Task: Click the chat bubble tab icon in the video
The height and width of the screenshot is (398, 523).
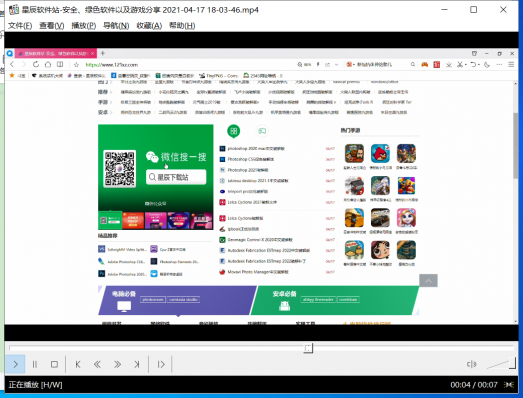Action: point(262,131)
